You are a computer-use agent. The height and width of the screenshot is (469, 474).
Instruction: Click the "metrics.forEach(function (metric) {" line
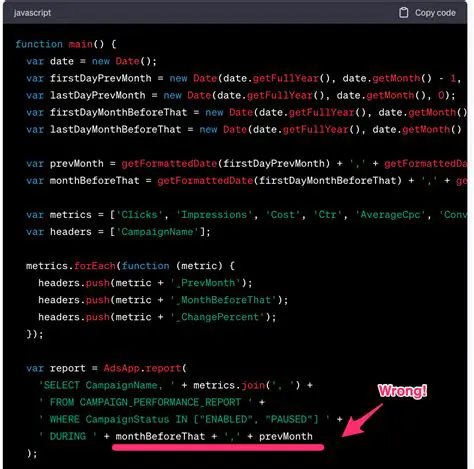click(130, 266)
